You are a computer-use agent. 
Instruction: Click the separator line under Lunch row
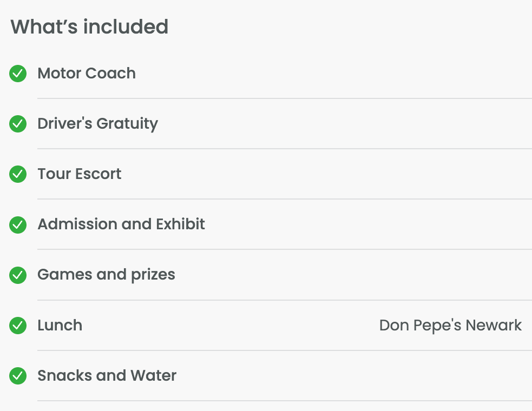(x=285, y=350)
